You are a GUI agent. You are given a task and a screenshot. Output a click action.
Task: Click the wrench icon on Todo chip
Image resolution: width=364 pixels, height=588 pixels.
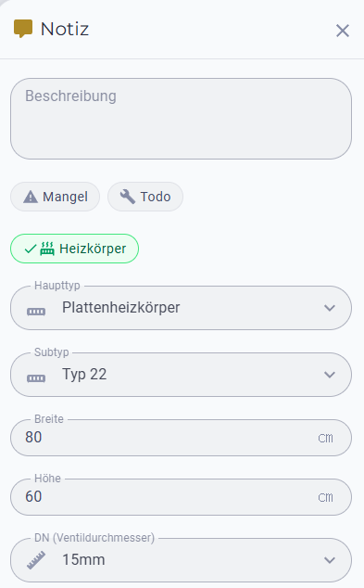pyautogui.click(x=127, y=197)
